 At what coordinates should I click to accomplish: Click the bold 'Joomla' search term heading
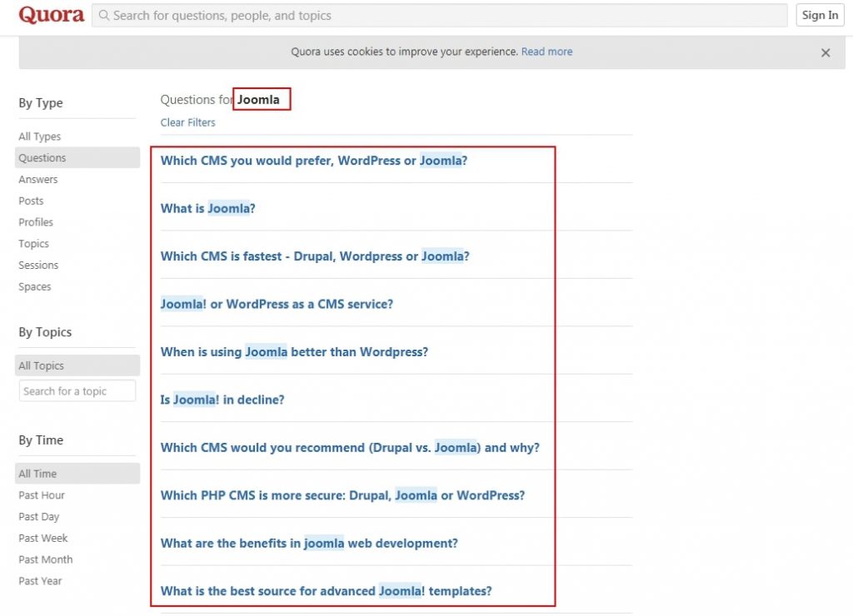258,100
